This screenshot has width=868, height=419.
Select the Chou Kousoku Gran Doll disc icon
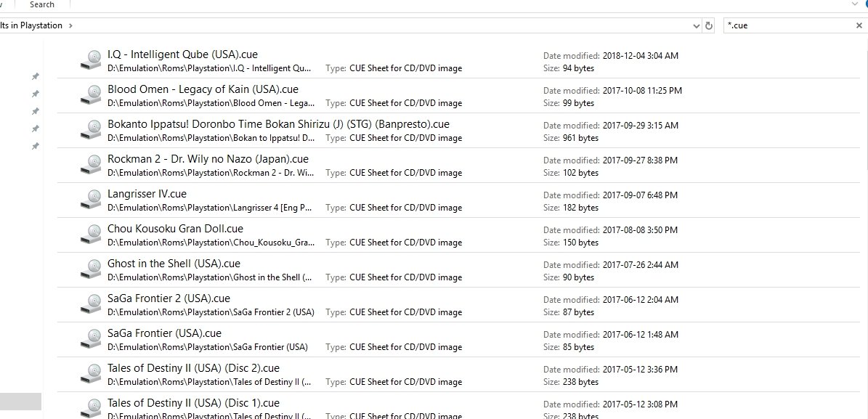click(91, 235)
